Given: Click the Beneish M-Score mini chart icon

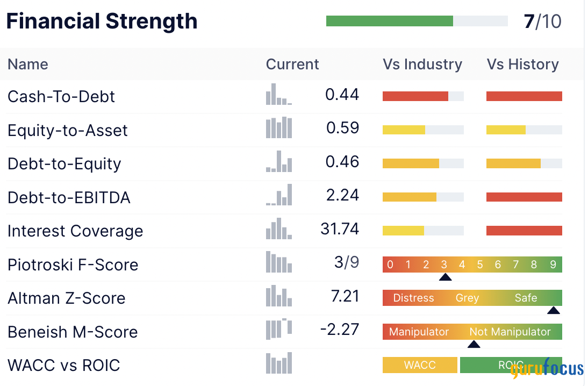Looking at the screenshot, I should click(279, 330).
